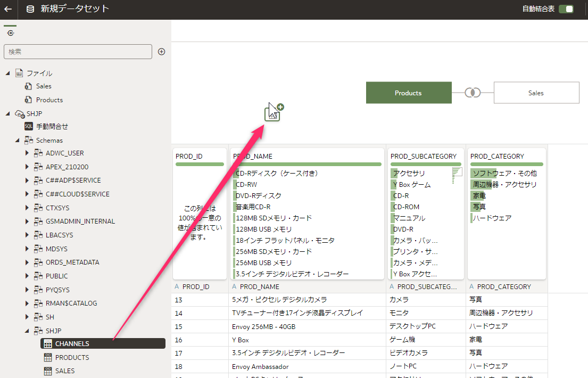Viewport: 588px width, 378px height.
Task: Click the dataset icon beside 新規データセット
Action: 30,9
